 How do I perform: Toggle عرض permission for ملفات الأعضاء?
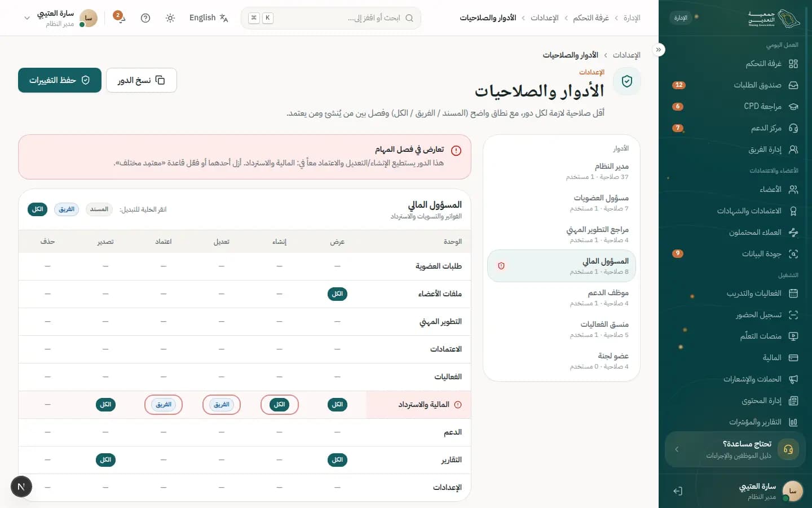337,294
